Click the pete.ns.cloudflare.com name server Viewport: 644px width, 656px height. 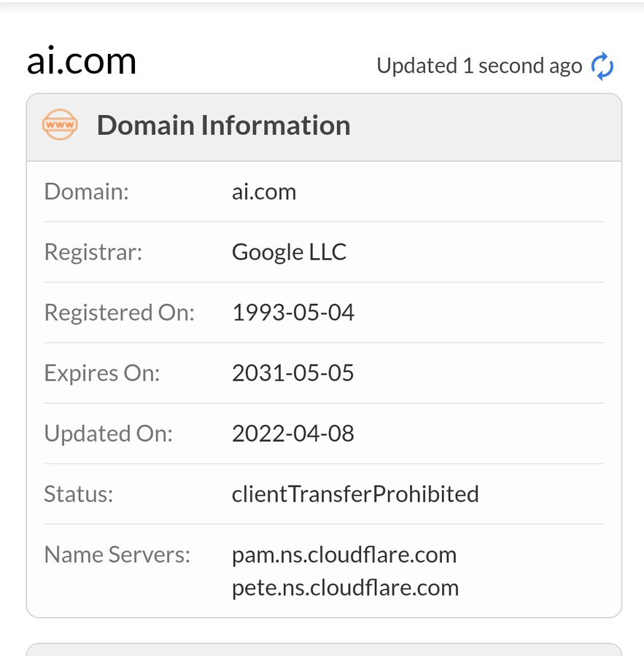pos(345,587)
